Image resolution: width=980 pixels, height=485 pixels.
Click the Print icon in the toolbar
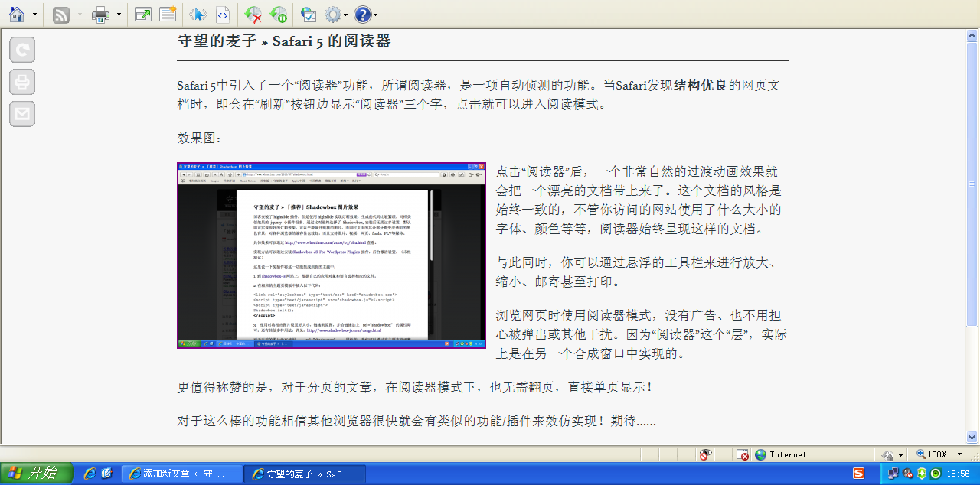tap(101, 14)
